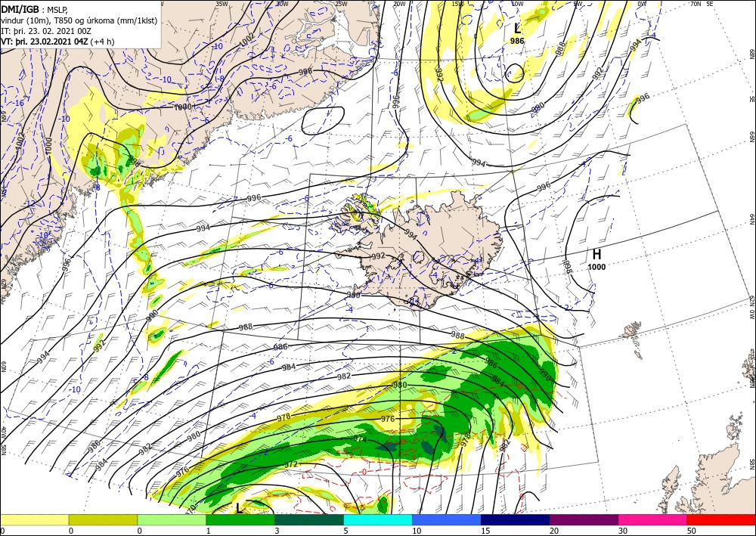
Task: Click the '(+4 h)' forecast offset text
Action: coord(104,41)
